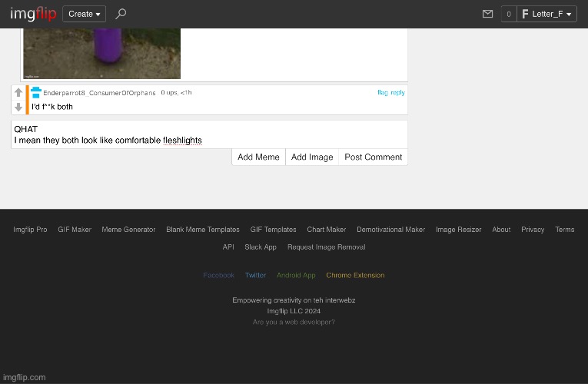
Task: Expand the Letter_F account dropdown
Action: pos(546,15)
